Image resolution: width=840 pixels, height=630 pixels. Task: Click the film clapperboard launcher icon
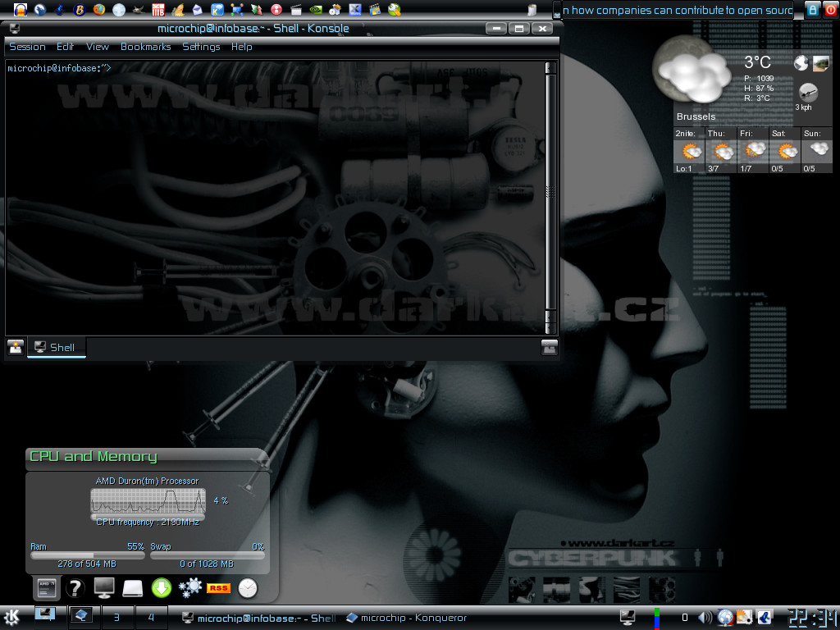click(x=295, y=9)
